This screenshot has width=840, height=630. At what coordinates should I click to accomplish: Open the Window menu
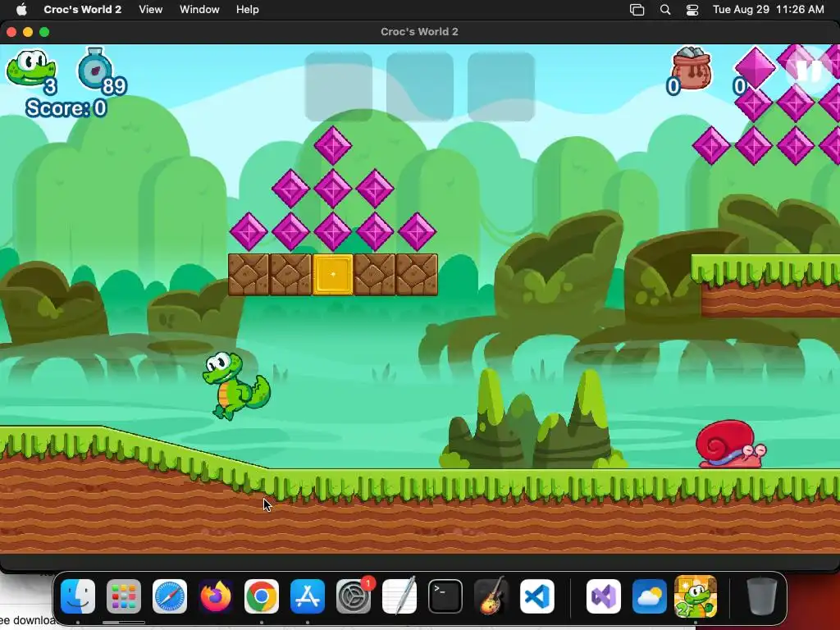pyautogui.click(x=199, y=9)
